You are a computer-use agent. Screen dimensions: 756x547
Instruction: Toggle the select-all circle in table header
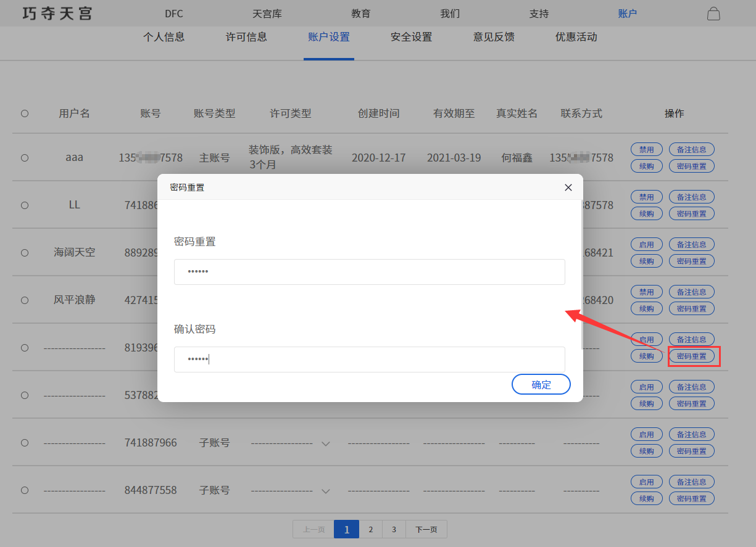[x=25, y=113]
